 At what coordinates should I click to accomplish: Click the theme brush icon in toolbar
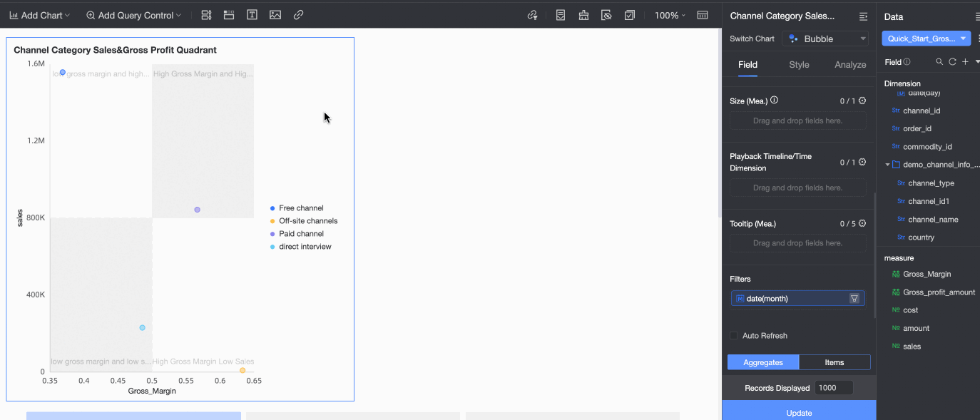coord(583,15)
